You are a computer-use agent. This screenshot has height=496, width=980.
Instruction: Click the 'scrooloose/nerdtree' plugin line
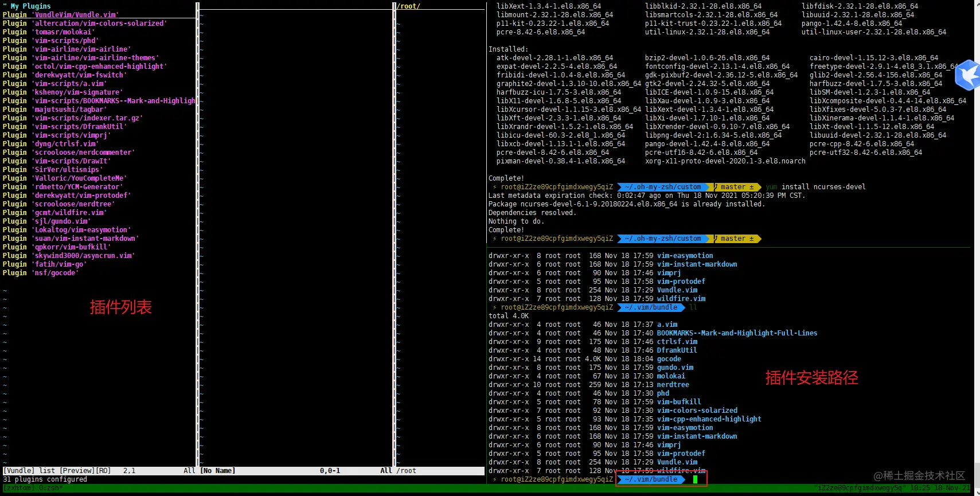[x=58, y=204]
